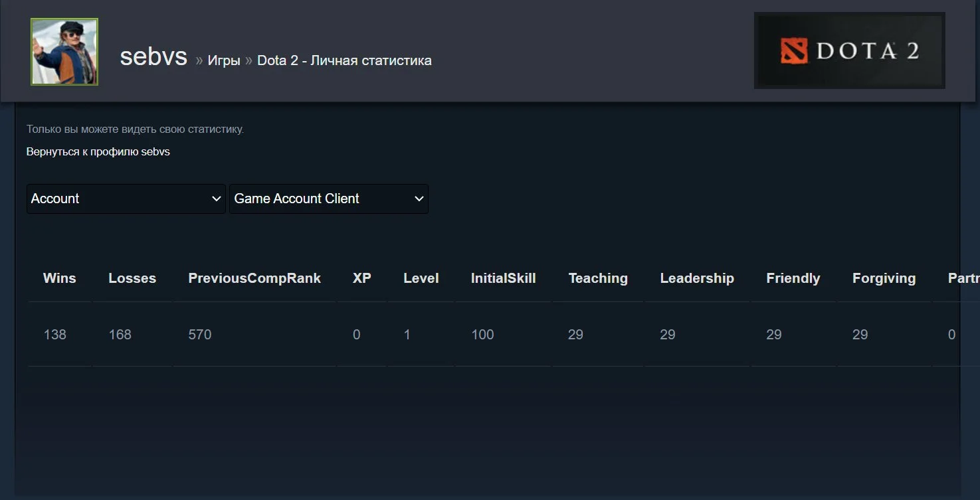The image size is (980, 500).
Task: Click the XP column header
Action: click(361, 278)
